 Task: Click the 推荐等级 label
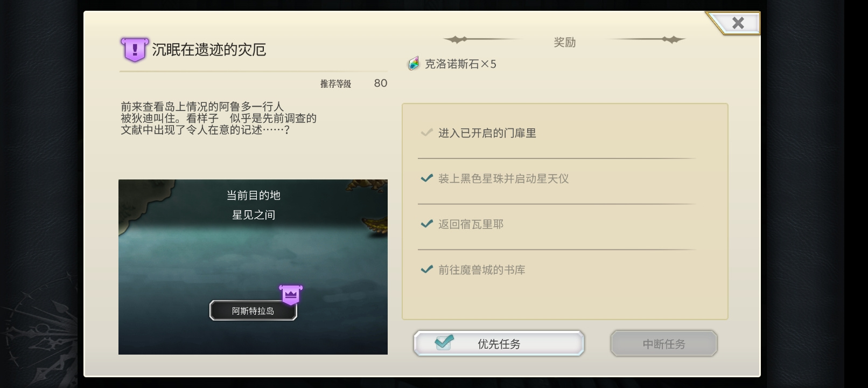tap(335, 84)
